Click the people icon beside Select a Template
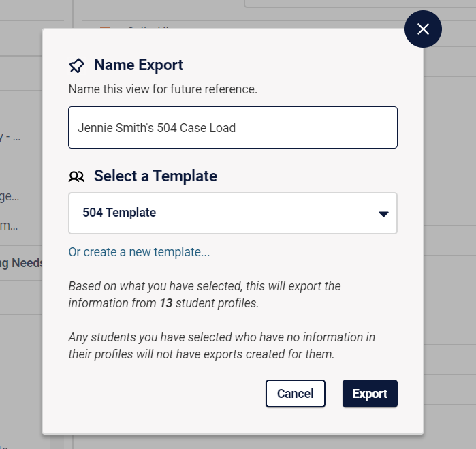The height and width of the screenshot is (449, 476). (76, 176)
